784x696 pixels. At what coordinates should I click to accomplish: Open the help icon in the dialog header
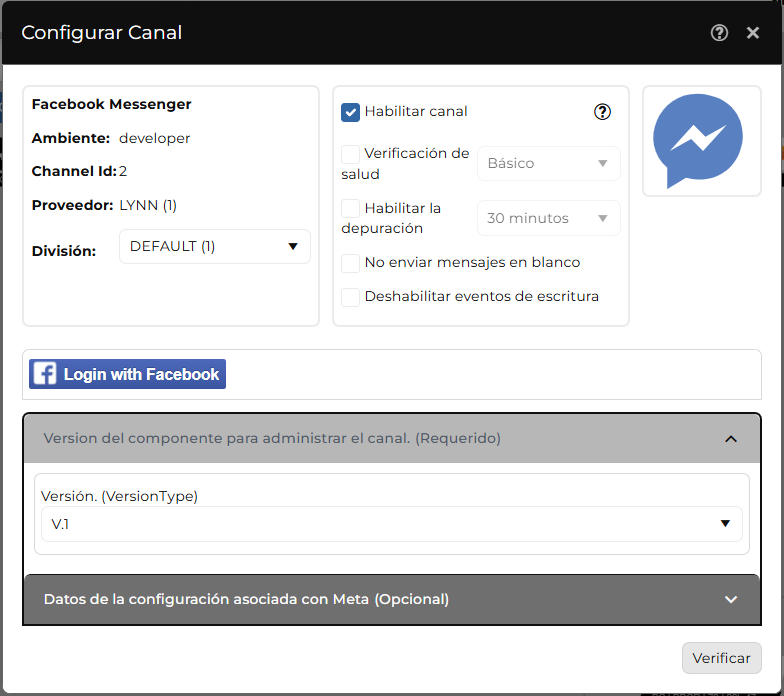pyautogui.click(x=719, y=33)
